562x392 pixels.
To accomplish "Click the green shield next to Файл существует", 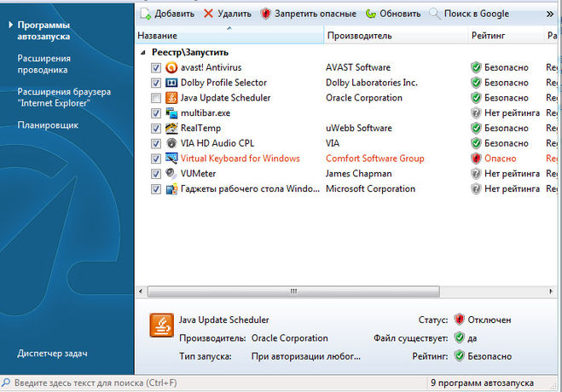I will coord(459,337).
